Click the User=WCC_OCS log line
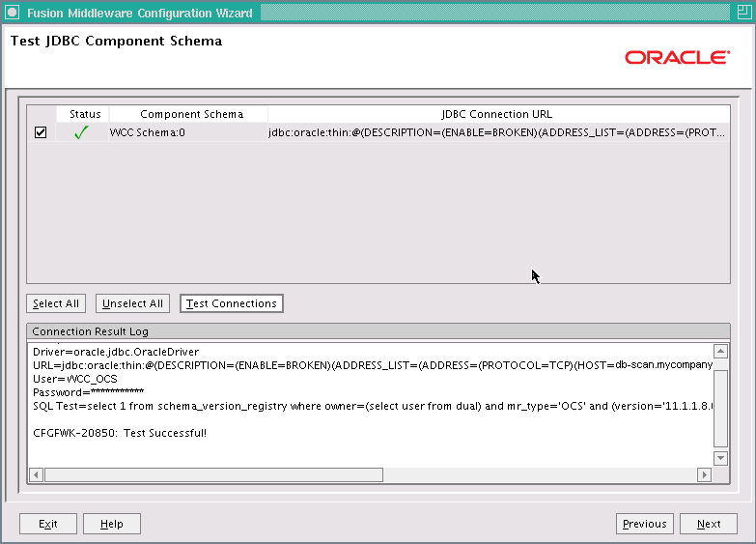 click(75, 379)
